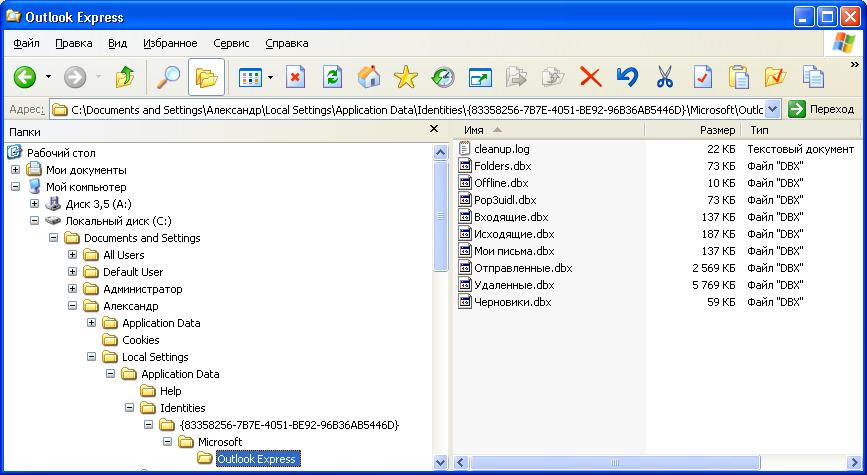
Task: Open the Search magnifier tool
Action: point(168,77)
